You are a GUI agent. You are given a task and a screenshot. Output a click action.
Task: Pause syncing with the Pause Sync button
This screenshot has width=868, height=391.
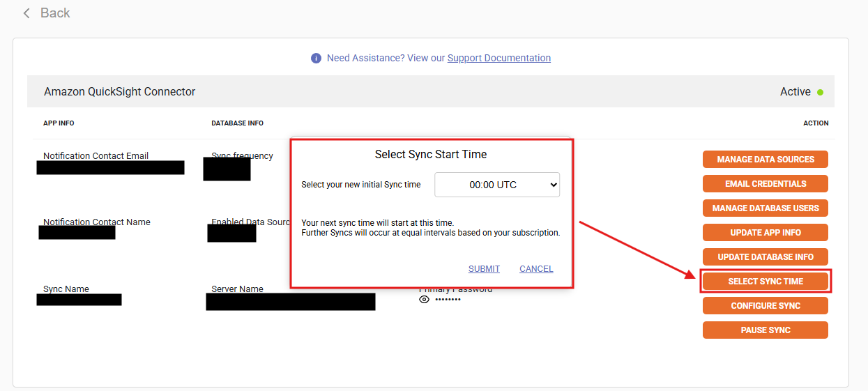coord(765,330)
